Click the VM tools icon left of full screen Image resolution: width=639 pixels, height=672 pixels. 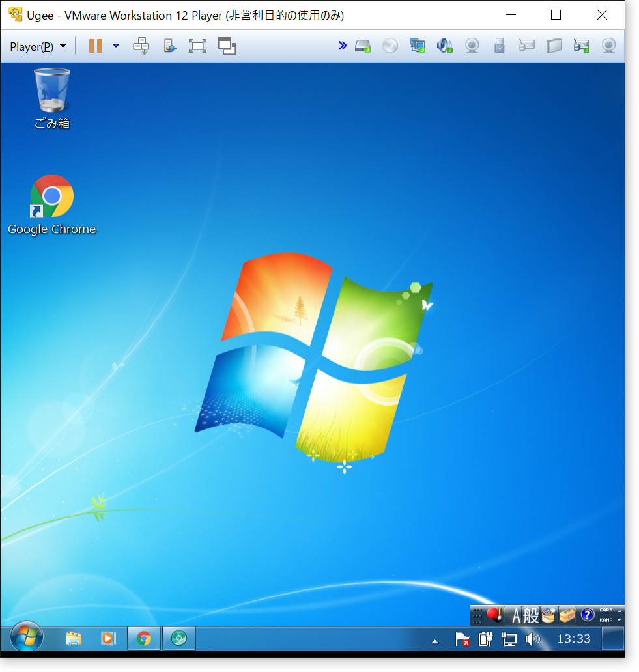tap(170, 46)
